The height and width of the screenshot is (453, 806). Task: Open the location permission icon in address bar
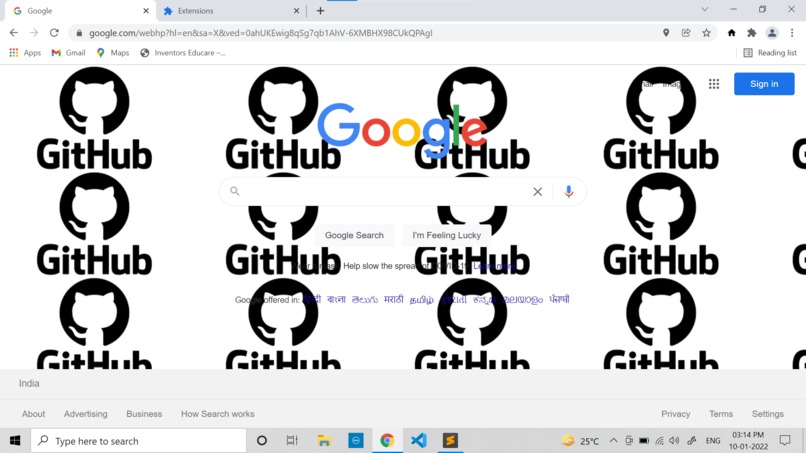click(666, 33)
